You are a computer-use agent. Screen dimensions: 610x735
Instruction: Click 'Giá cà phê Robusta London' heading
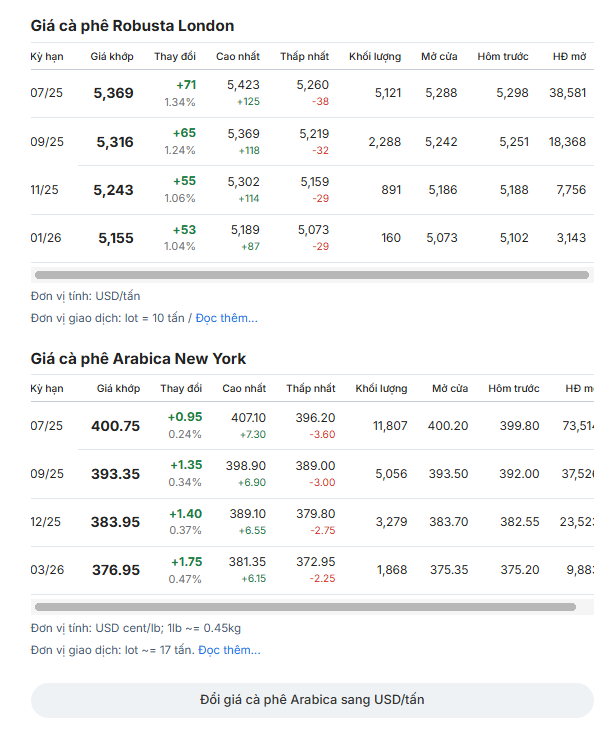pyautogui.click(x=132, y=26)
